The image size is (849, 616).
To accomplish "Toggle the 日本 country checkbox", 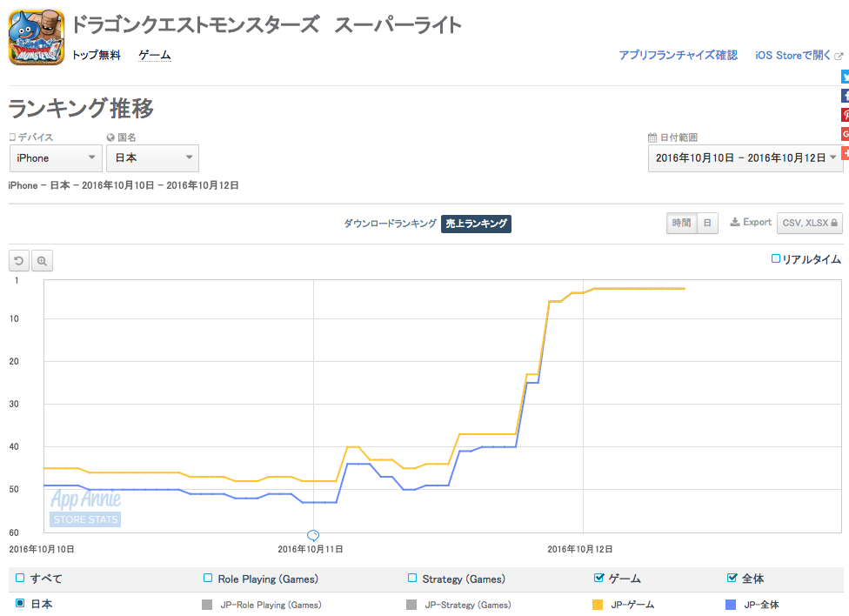I will 20,603.
